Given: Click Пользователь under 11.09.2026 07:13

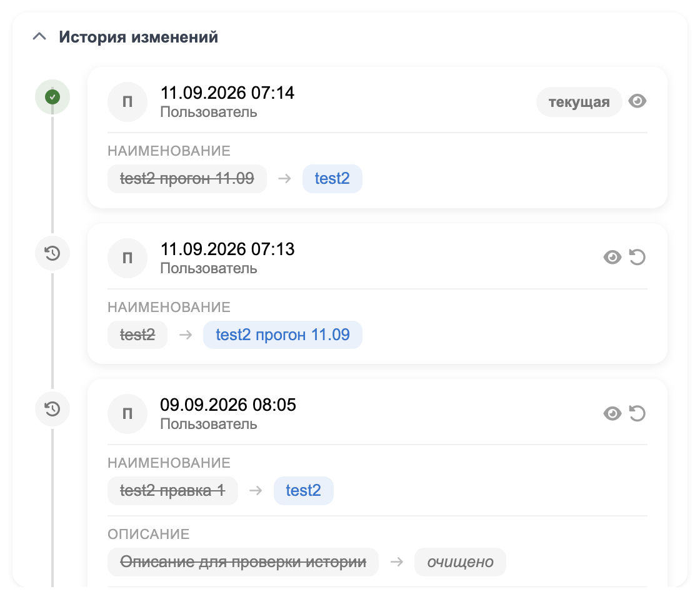Looking at the screenshot, I should point(209,268).
